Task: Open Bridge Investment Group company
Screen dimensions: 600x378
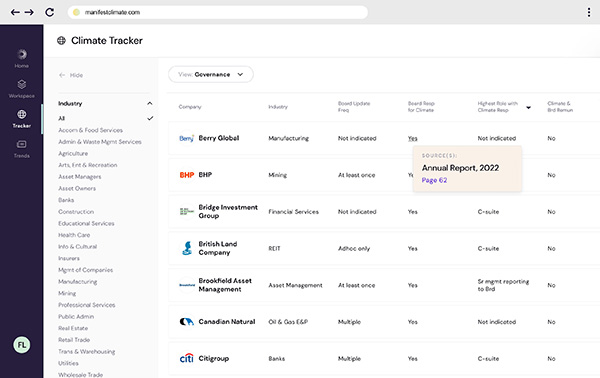Action: 228,212
